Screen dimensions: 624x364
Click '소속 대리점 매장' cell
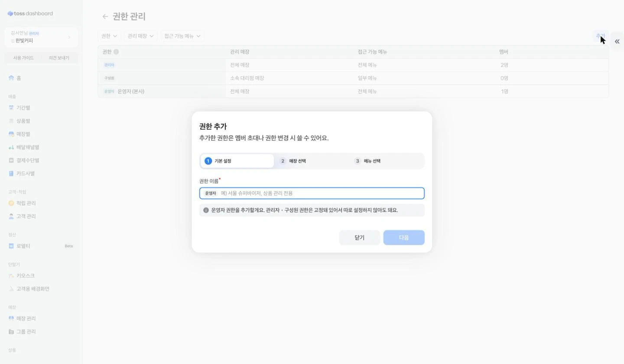[x=247, y=78]
